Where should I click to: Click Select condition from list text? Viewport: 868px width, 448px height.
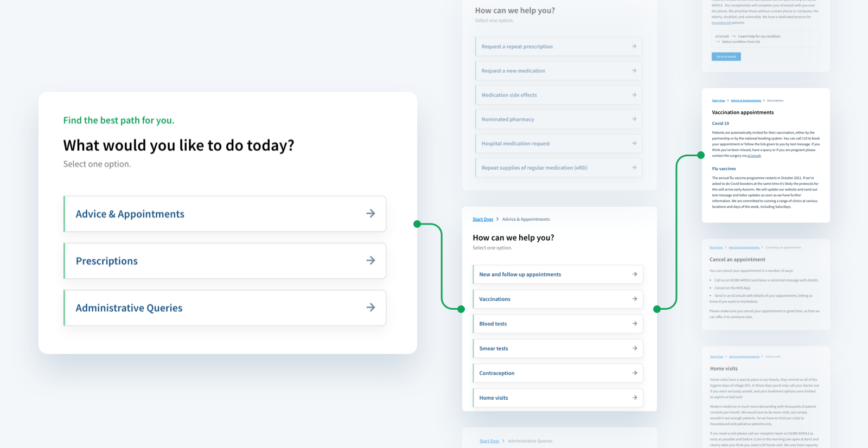[x=741, y=42]
